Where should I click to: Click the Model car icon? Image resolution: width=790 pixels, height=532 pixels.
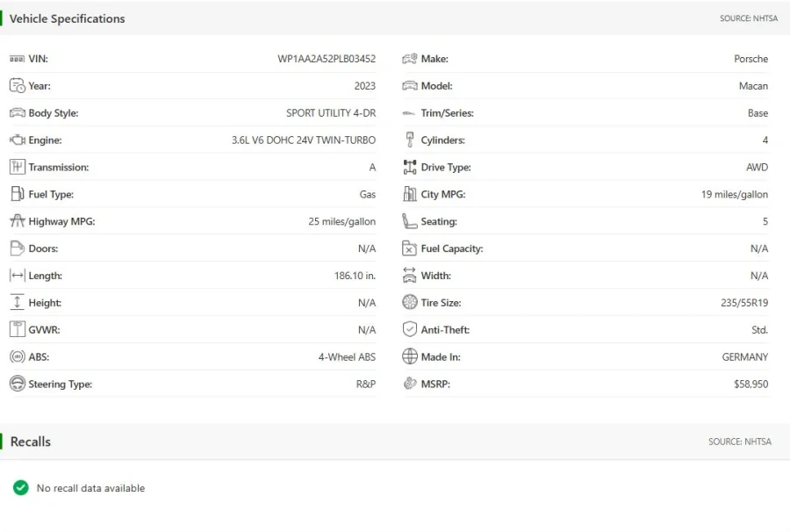pyautogui.click(x=410, y=86)
